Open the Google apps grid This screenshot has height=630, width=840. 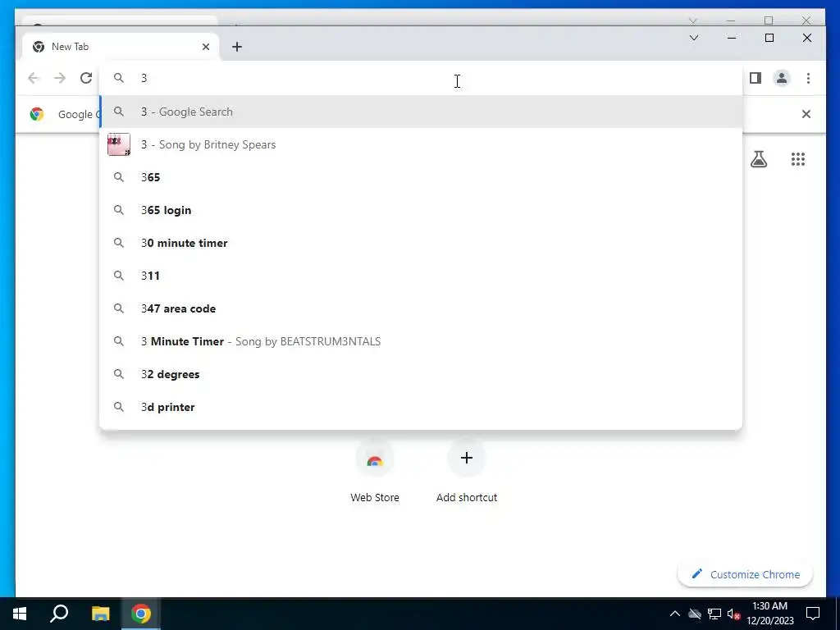click(798, 159)
